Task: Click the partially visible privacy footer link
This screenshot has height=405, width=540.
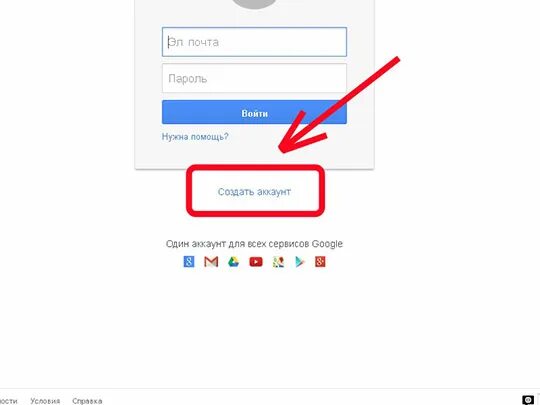Action: pyautogui.click(x=9, y=401)
